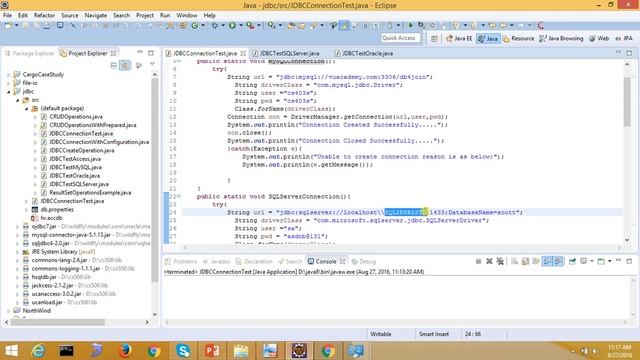The image size is (640, 360).
Task: Open the New file dropdown arrow
Action: 17,25
